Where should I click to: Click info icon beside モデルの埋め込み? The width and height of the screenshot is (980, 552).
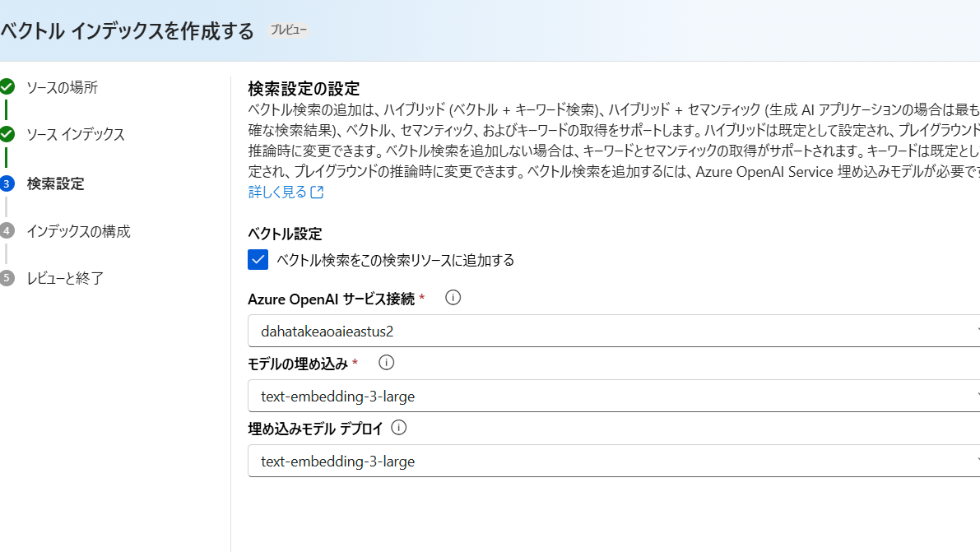[386, 363]
